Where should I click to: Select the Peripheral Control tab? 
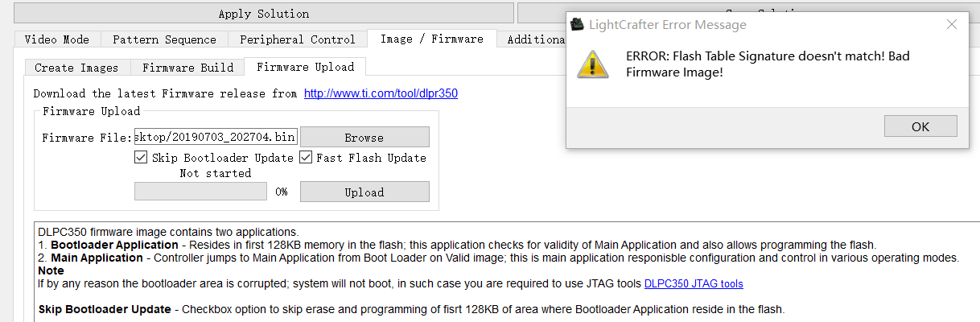click(x=297, y=39)
